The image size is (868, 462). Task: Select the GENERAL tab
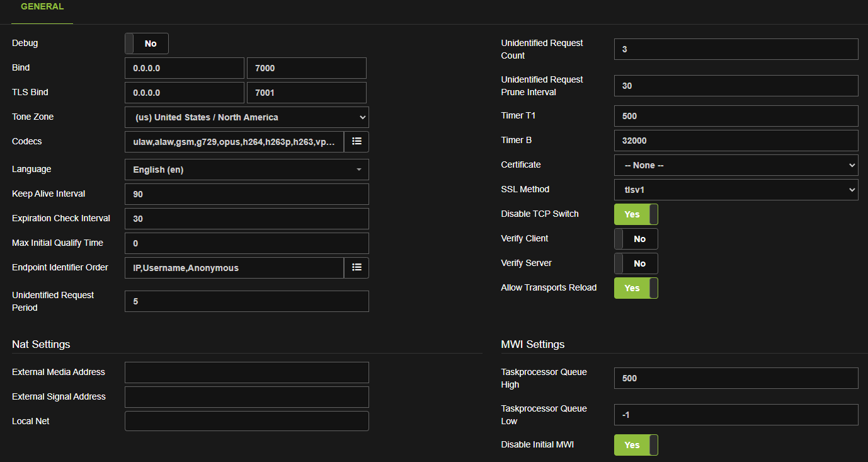pyautogui.click(x=42, y=7)
